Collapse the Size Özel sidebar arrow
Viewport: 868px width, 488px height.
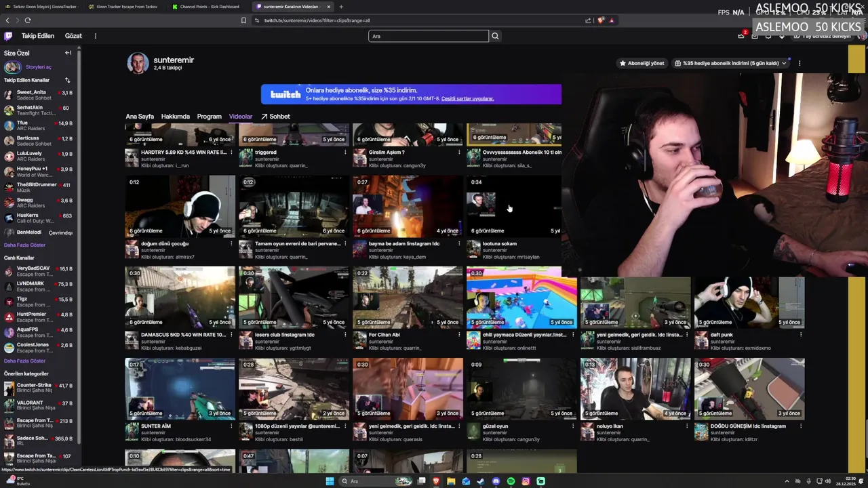click(68, 53)
